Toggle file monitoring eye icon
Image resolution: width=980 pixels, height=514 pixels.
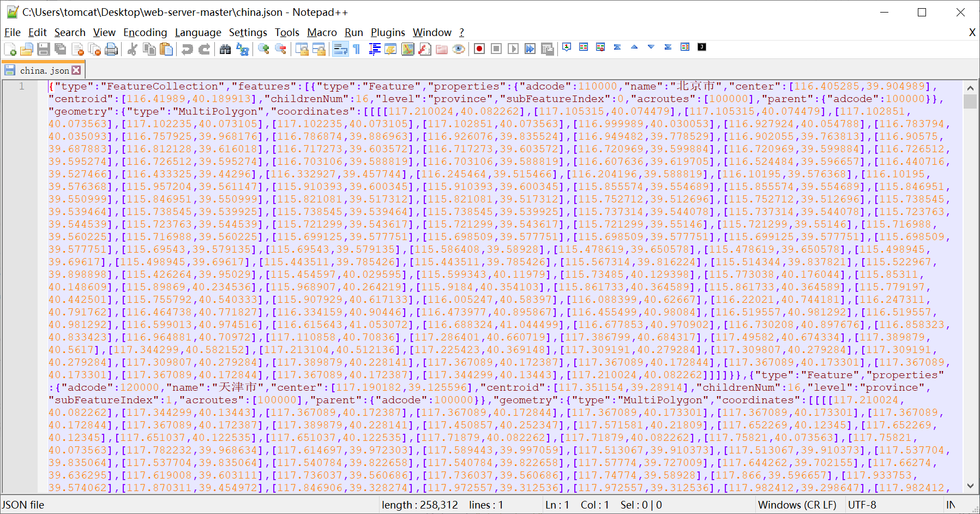pos(459,50)
